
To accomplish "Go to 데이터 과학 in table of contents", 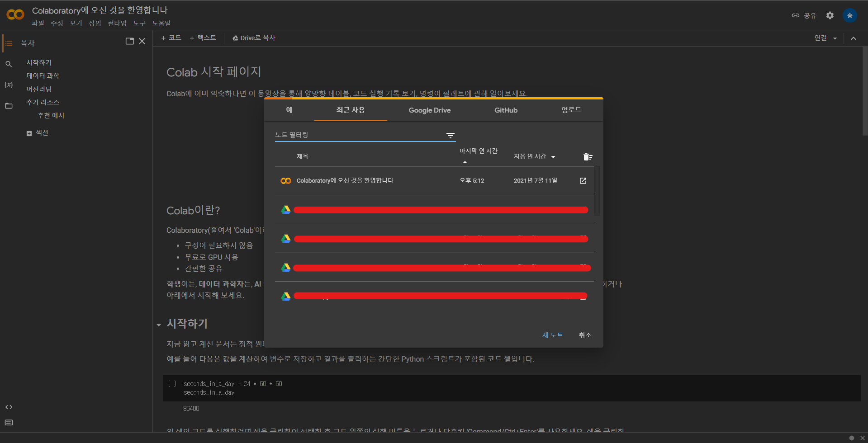I will tap(43, 75).
